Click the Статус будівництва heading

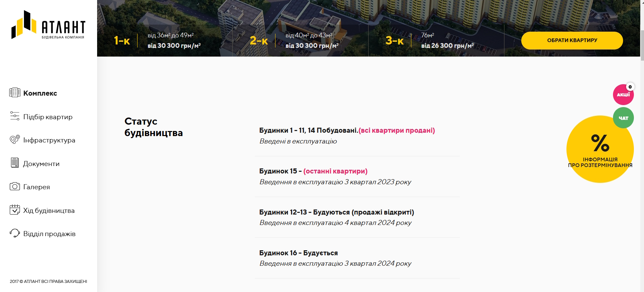coord(153,127)
